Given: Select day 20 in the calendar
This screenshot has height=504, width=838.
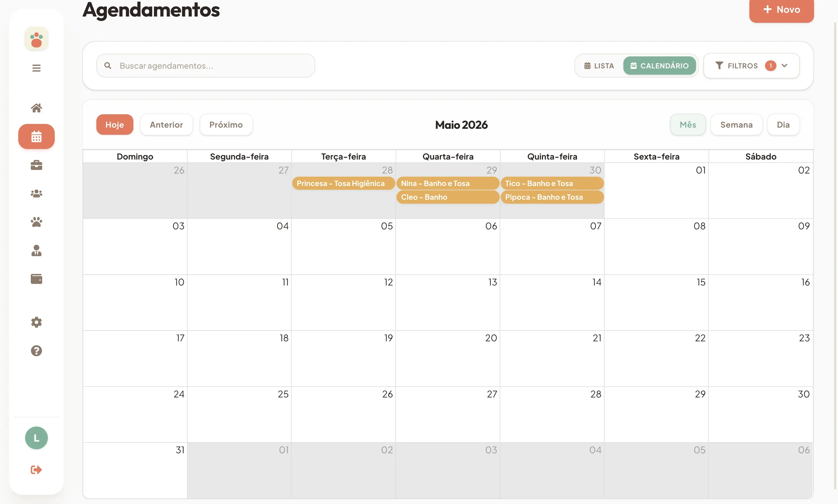Looking at the screenshot, I should (491, 338).
